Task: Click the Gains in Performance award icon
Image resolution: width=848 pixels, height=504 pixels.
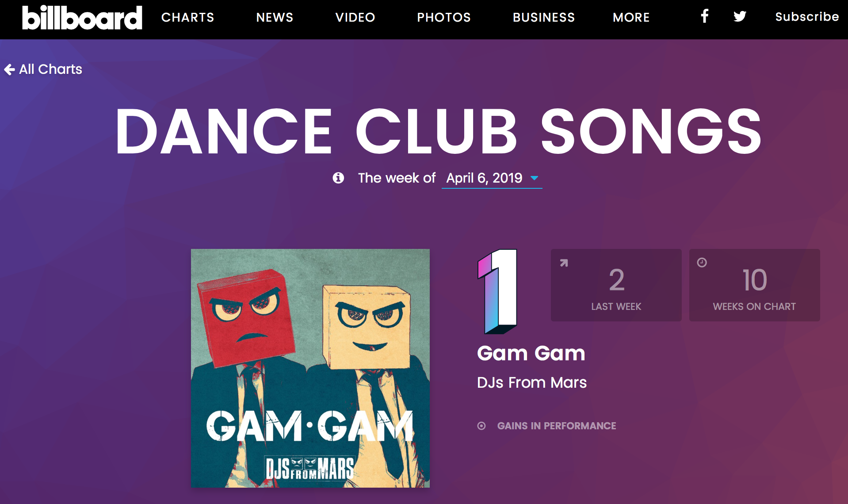Action: point(481,426)
